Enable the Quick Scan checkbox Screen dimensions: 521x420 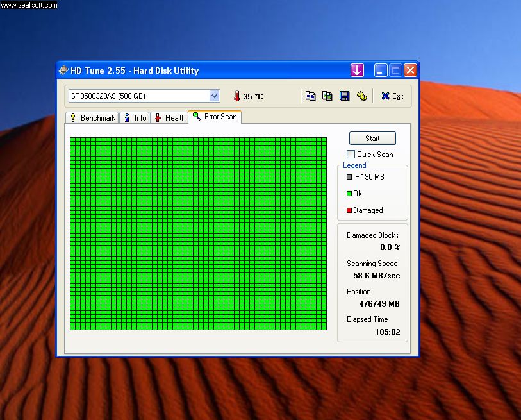(x=351, y=155)
